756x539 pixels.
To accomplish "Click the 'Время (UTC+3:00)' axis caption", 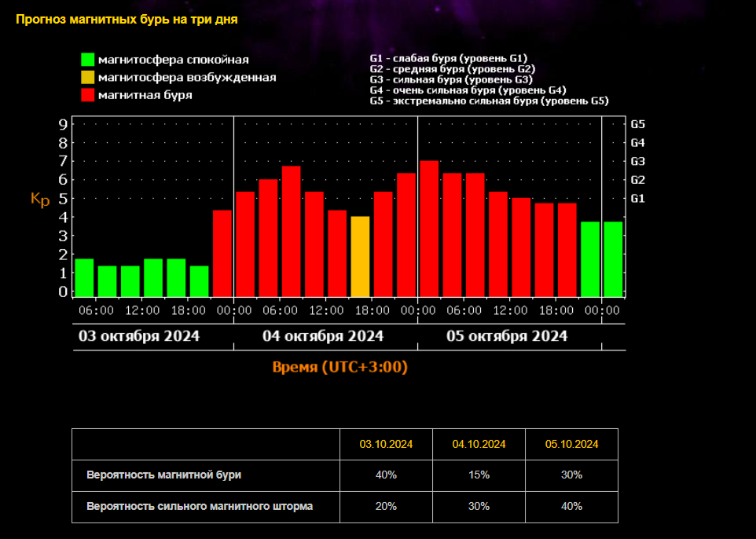I will click(x=339, y=367).
